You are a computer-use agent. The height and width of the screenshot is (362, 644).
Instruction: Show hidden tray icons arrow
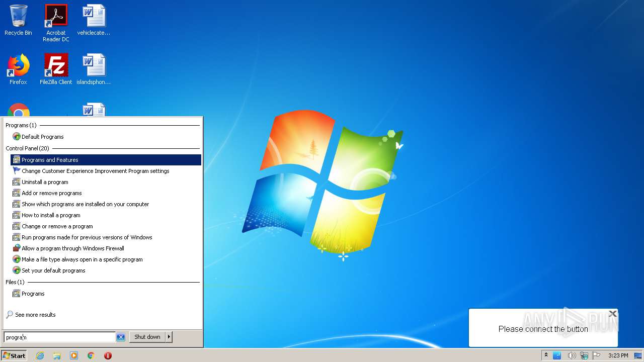[546, 355]
